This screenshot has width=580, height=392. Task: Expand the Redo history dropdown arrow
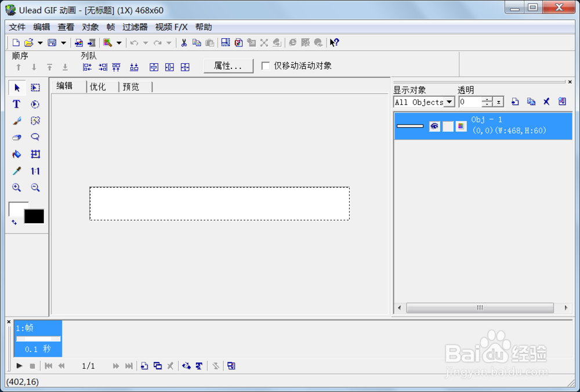(169, 43)
